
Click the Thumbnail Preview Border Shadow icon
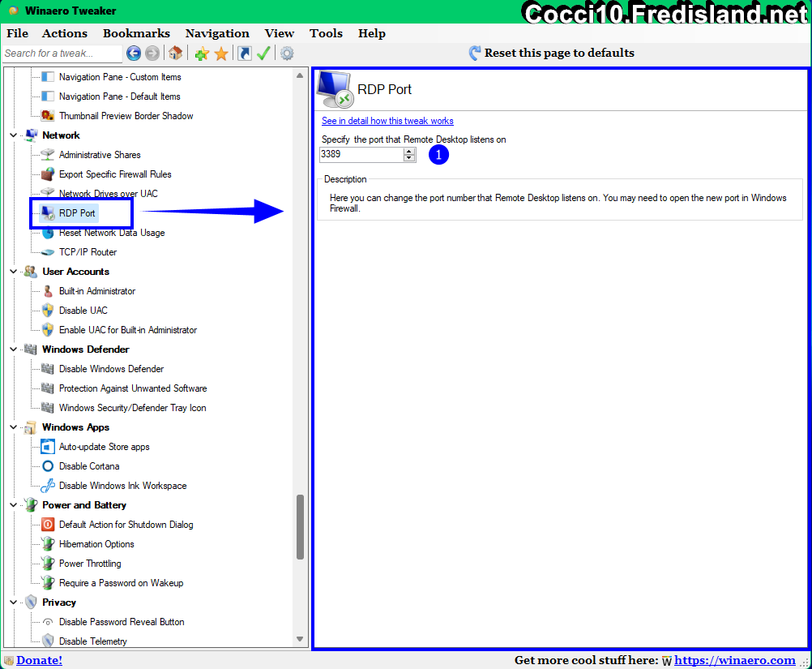pyautogui.click(x=48, y=116)
